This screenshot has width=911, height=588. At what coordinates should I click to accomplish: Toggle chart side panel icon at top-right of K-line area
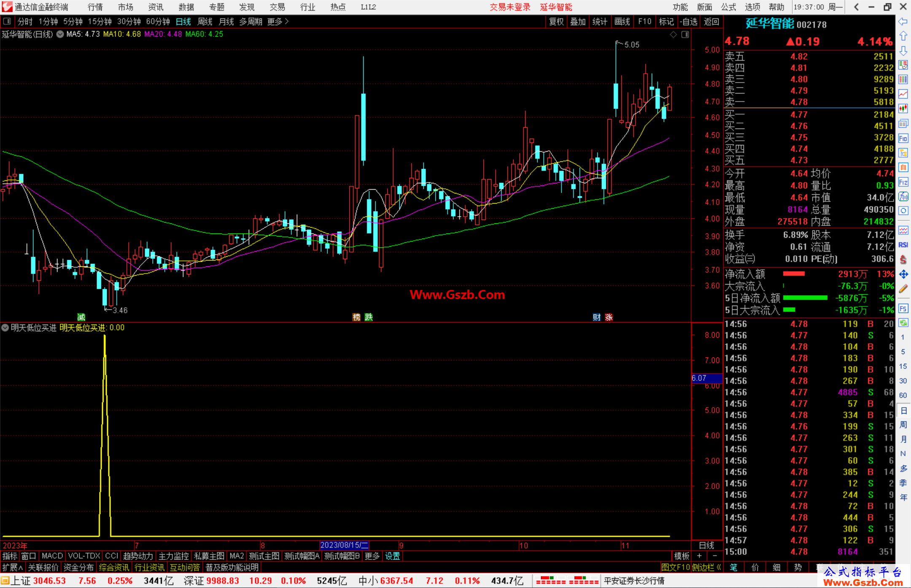(x=685, y=35)
